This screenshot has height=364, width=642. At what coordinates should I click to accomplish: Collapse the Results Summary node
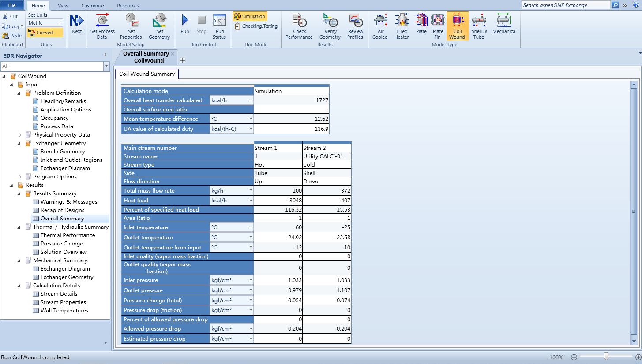pyautogui.click(x=20, y=193)
